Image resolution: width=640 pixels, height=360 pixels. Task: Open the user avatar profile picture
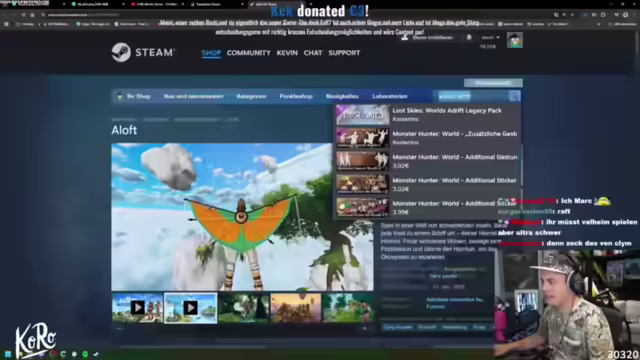(x=515, y=40)
